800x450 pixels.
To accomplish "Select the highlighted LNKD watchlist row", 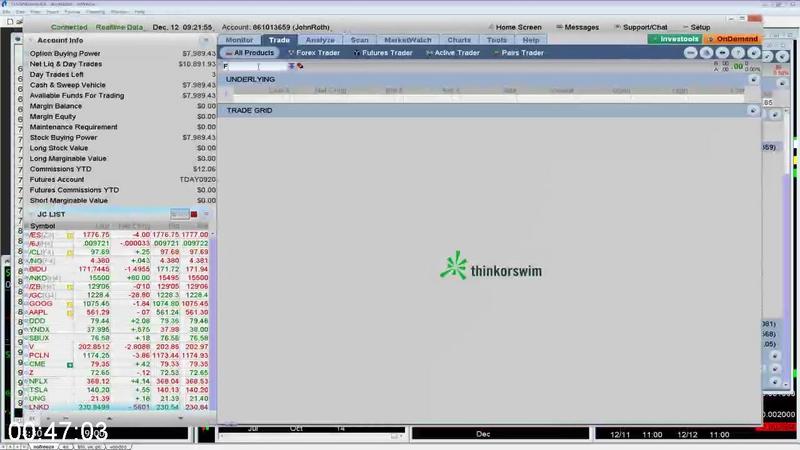I will point(118,407).
